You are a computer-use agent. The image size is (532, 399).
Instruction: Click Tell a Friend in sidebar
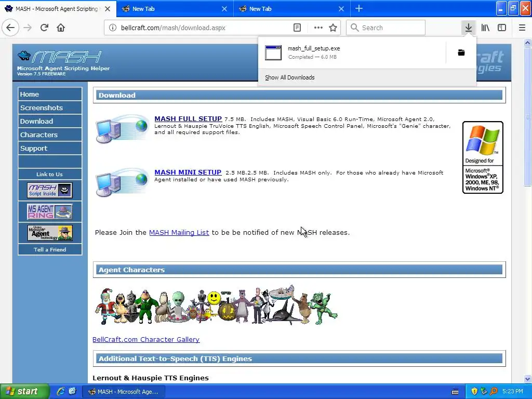[50, 249]
